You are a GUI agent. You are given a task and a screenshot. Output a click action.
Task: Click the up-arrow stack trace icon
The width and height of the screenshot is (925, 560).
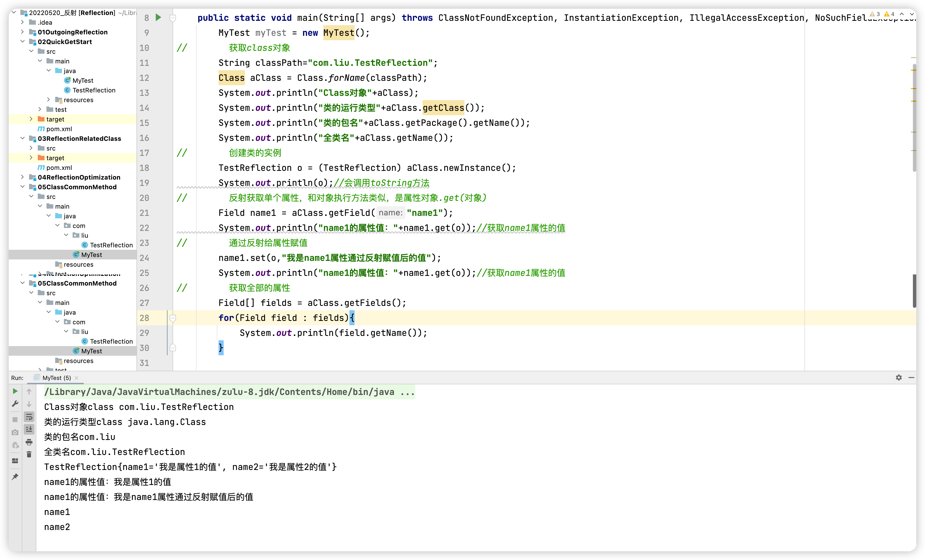(x=29, y=392)
